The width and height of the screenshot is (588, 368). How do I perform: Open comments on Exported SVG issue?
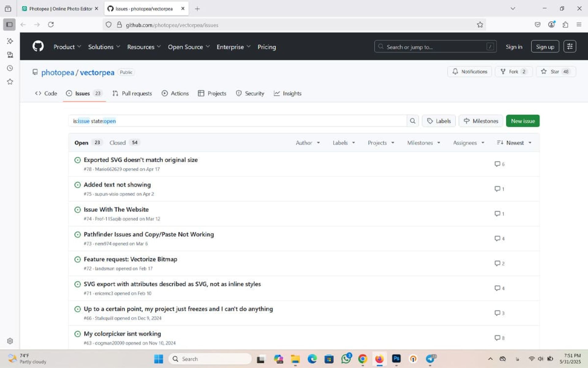click(x=499, y=164)
